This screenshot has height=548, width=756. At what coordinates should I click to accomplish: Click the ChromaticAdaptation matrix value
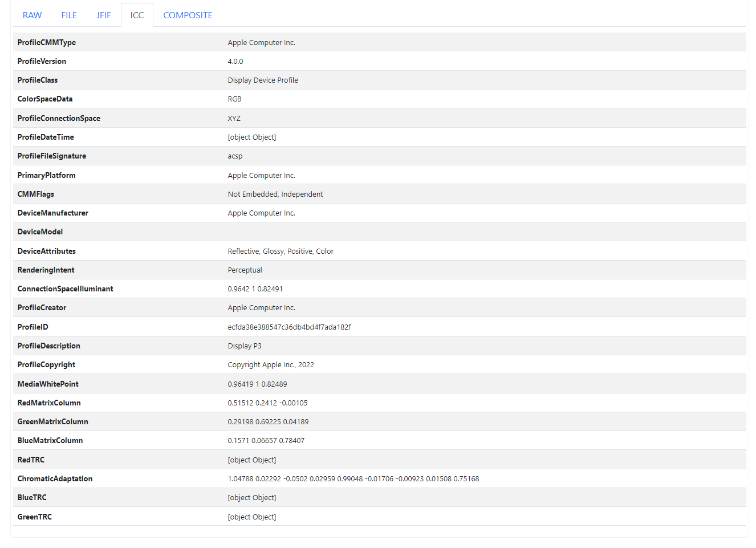[x=353, y=479]
